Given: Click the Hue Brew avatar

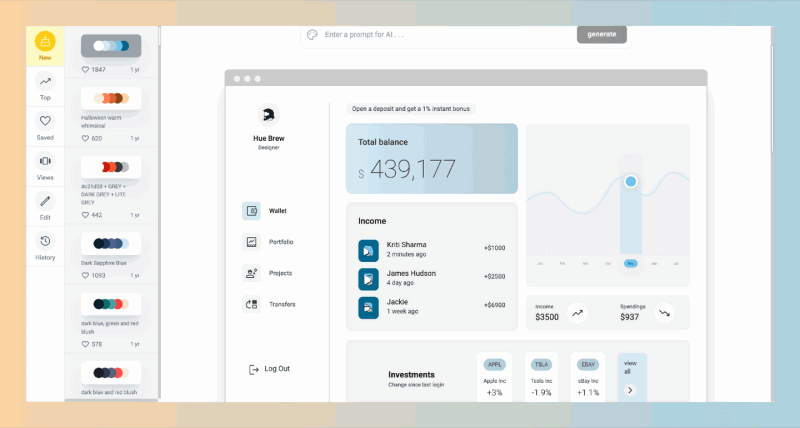Looking at the screenshot, I should click(x=268, y=115).
